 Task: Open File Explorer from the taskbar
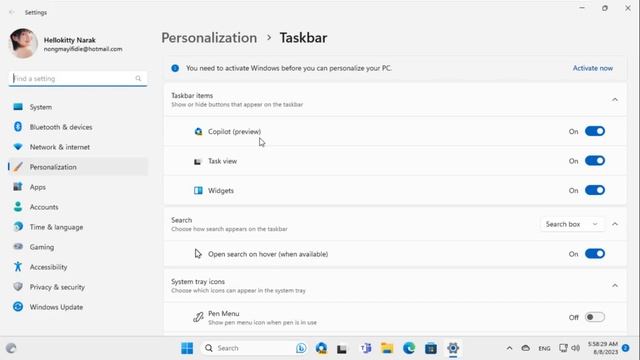coord(387,348)
